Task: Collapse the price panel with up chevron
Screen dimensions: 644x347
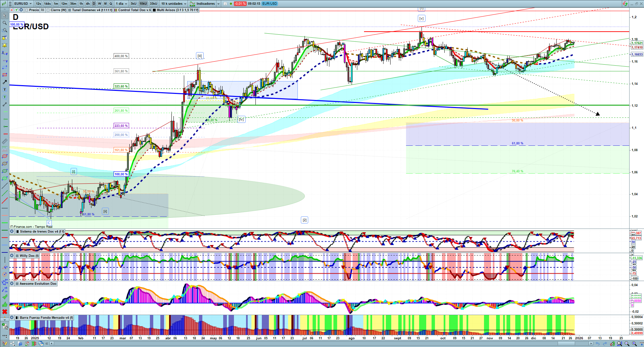Action: tap(4, 10)
